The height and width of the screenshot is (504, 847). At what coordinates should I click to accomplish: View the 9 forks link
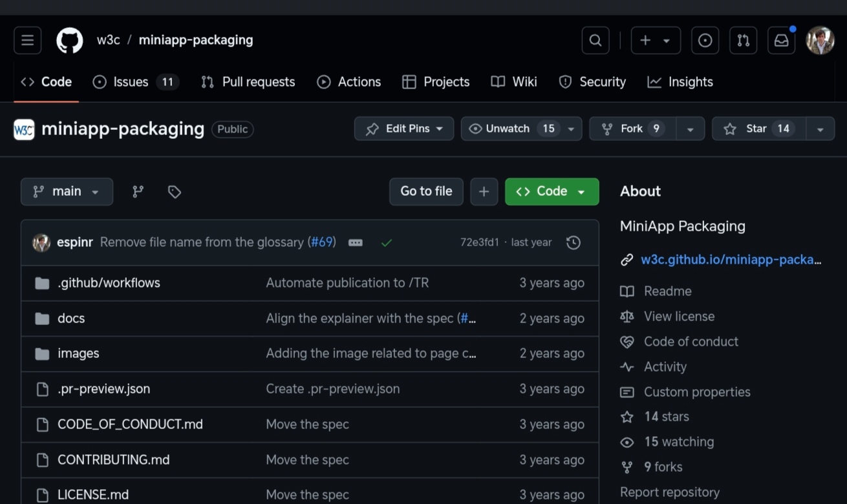click(x=663, y=467)
